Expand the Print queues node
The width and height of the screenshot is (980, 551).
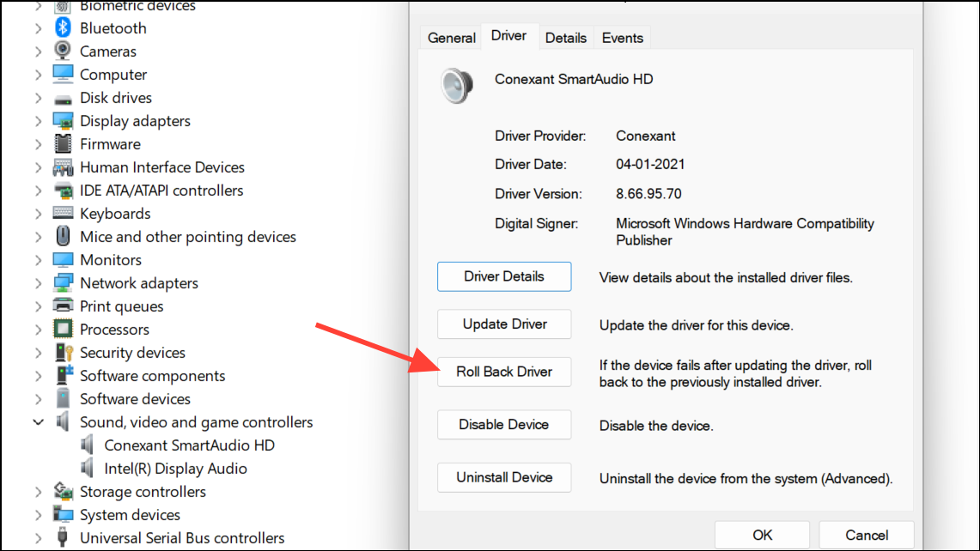point(38,306)
